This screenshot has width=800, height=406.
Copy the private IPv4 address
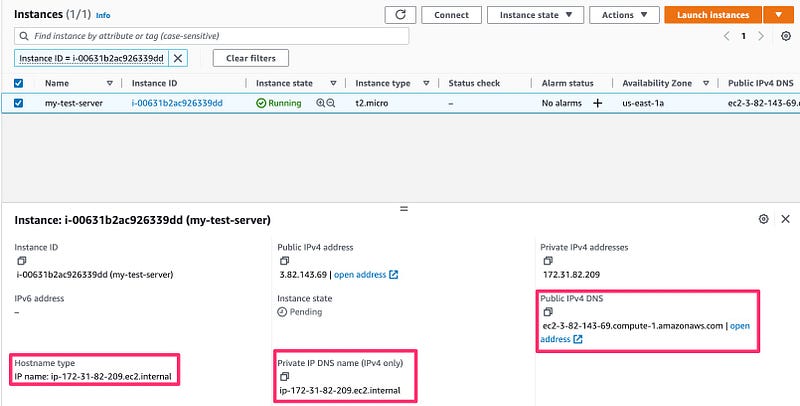click(546, 261)
